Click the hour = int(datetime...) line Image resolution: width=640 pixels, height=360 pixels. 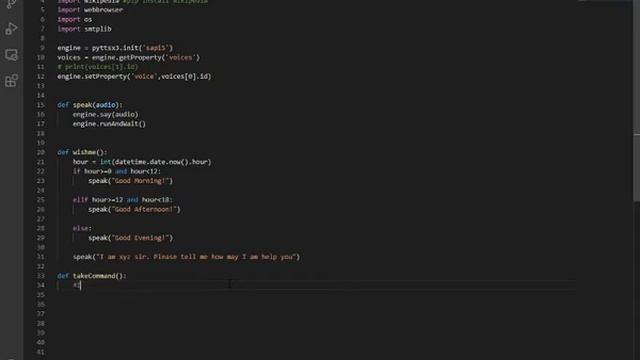click(x=142, y=162)
